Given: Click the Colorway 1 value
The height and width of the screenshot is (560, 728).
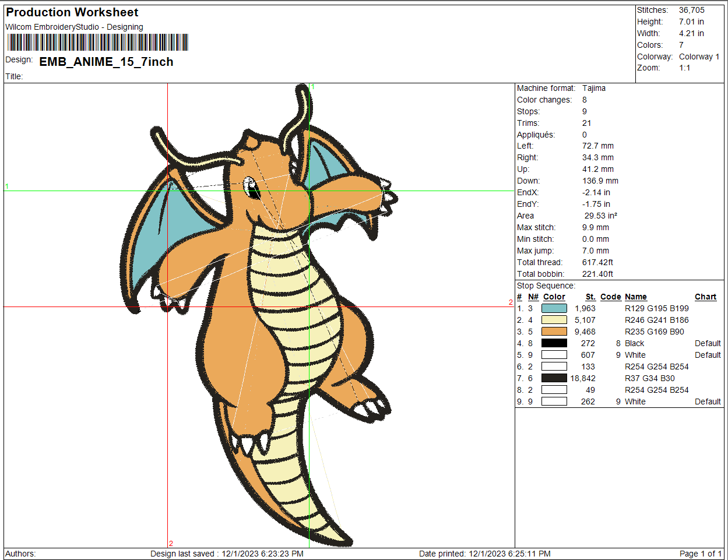Looking at the screenshot, I should 699,57.
